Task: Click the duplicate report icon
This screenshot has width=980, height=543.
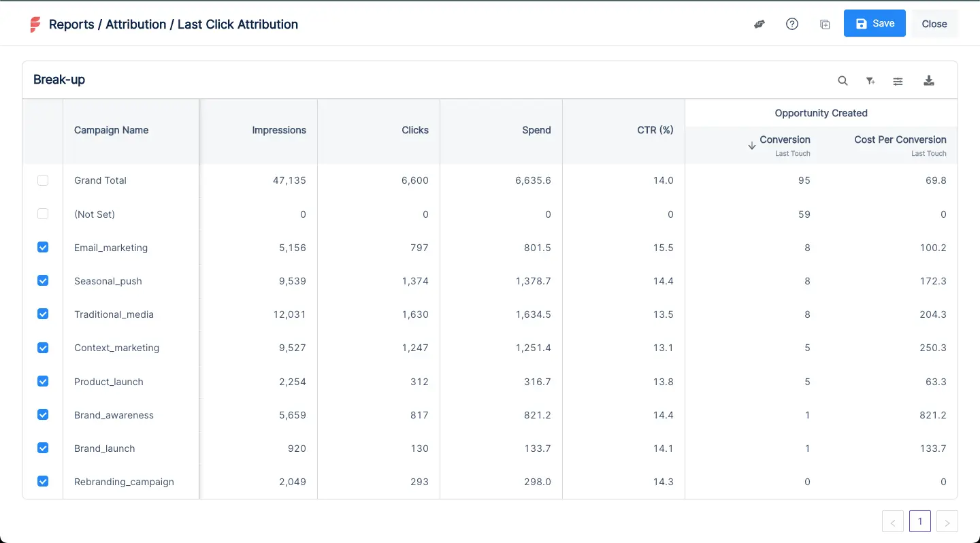Action: (x=824, y=24)
